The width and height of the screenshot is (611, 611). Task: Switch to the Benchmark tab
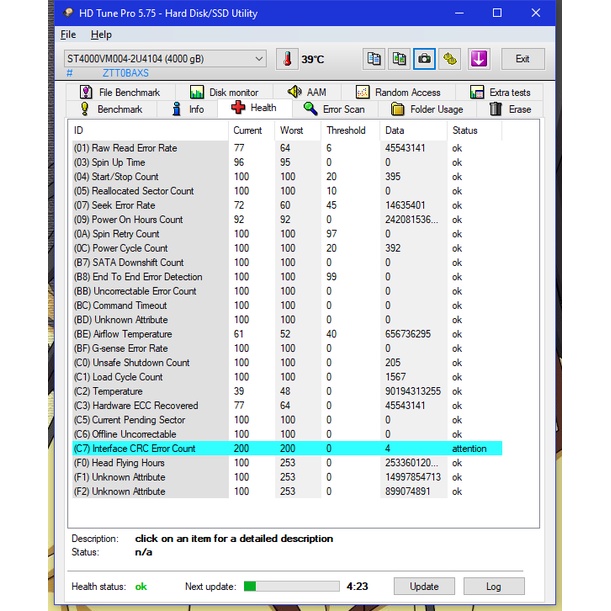coord(111,109)
